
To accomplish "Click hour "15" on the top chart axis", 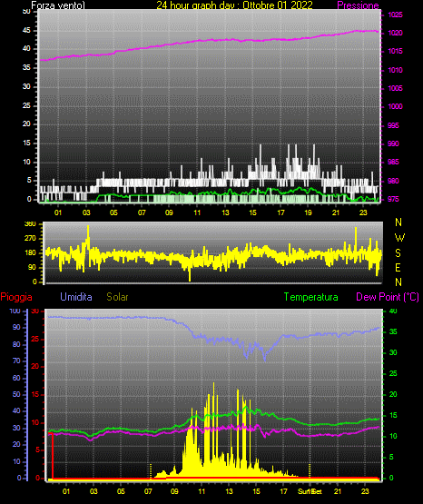I will click(x=252, y=212).
